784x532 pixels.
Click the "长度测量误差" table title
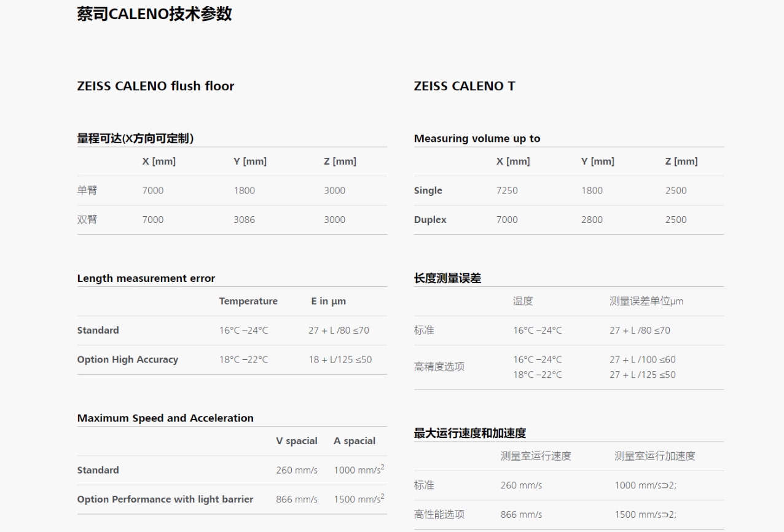[x=447, y=278]
